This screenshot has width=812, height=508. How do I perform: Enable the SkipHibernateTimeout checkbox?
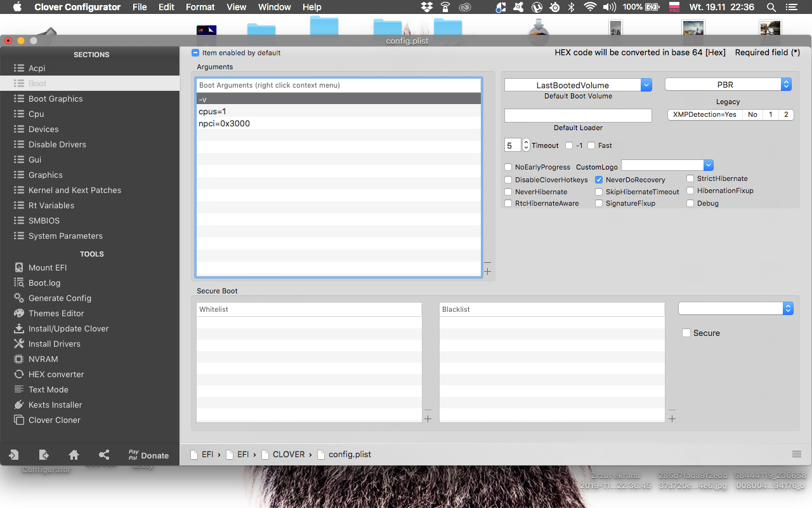point(599,192)
